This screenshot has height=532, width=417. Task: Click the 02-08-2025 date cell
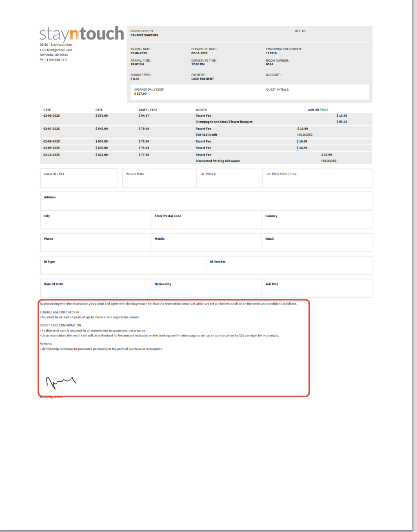coord(51,141)
